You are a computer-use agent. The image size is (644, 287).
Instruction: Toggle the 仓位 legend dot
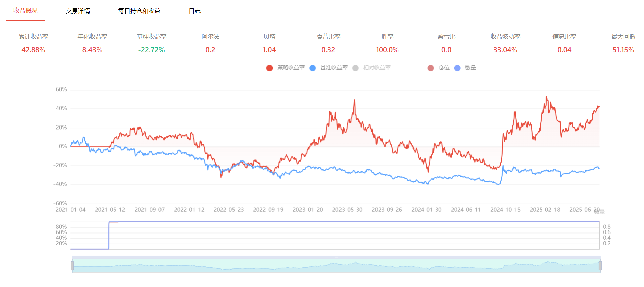pos(430,68)
